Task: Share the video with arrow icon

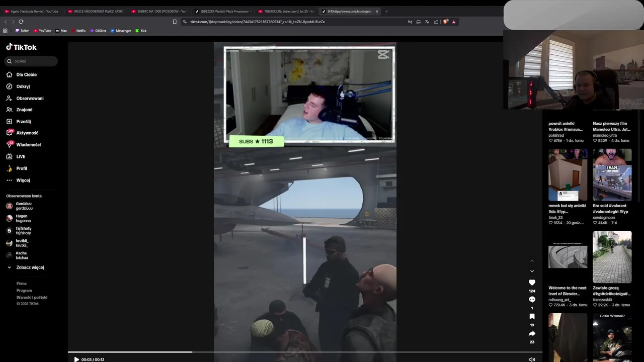Action: (532, 334)
